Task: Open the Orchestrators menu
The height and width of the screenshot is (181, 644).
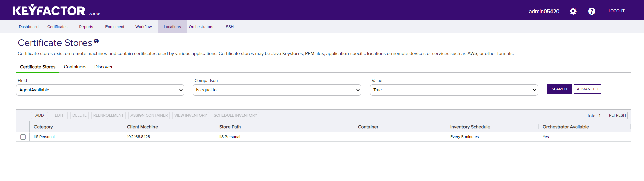Action: [201, 27]
